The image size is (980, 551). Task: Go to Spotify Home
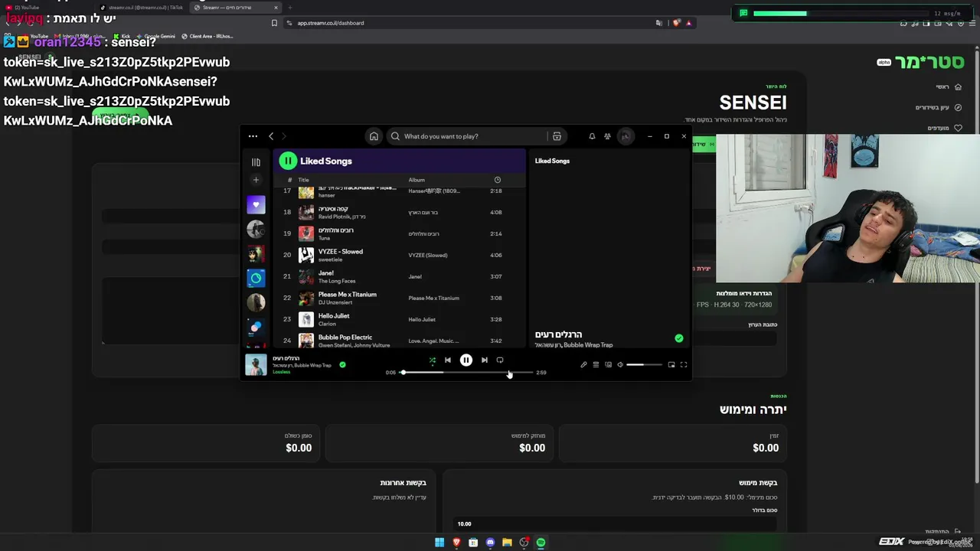click(374, 136)
